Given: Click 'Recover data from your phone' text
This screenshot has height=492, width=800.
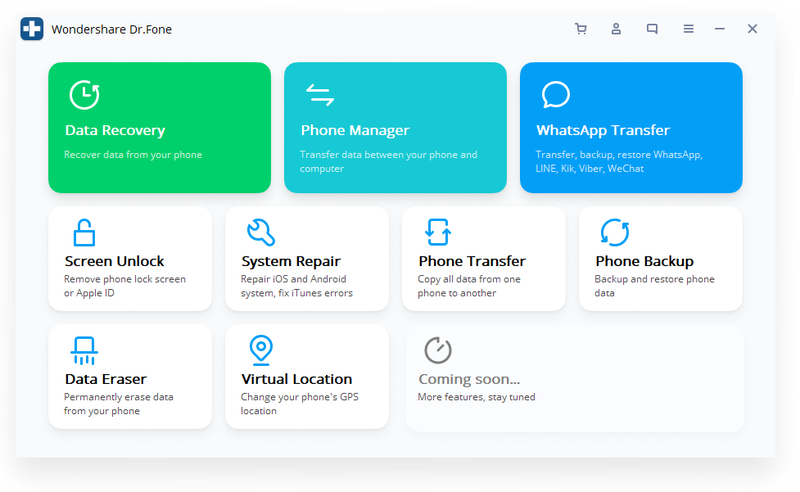Looking at the screenshot, I should coord(133,155).
